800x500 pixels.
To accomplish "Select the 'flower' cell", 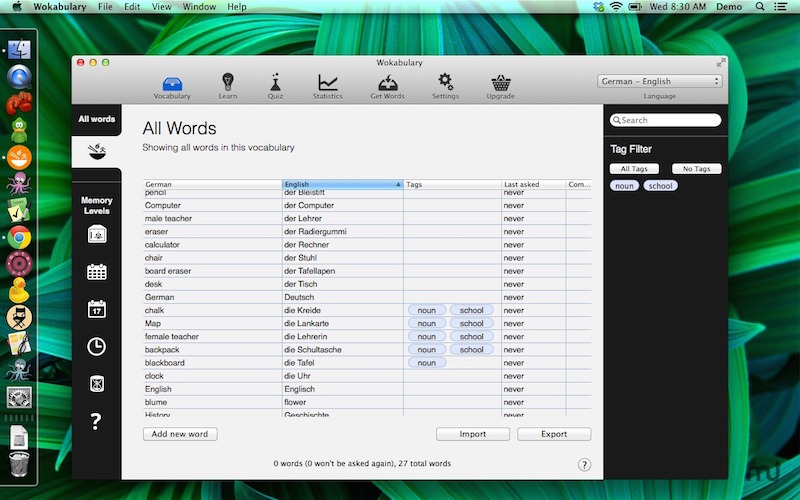I will (x=342, y=403).
